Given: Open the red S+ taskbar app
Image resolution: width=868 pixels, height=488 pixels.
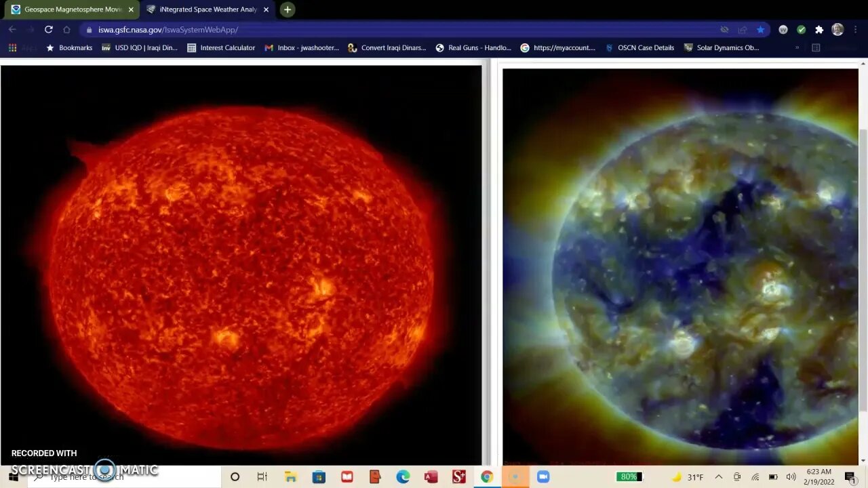Looking at the screenshot, I should 459,477.
